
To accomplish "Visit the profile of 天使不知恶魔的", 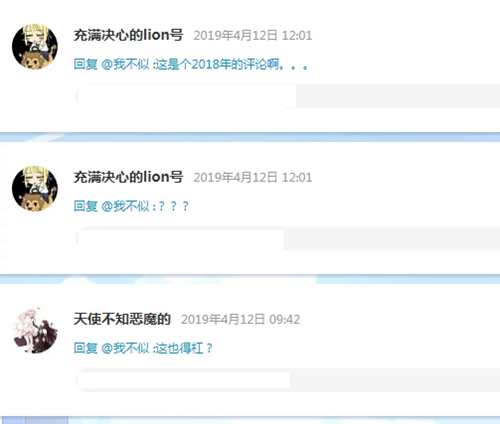I will pos(122,319).
